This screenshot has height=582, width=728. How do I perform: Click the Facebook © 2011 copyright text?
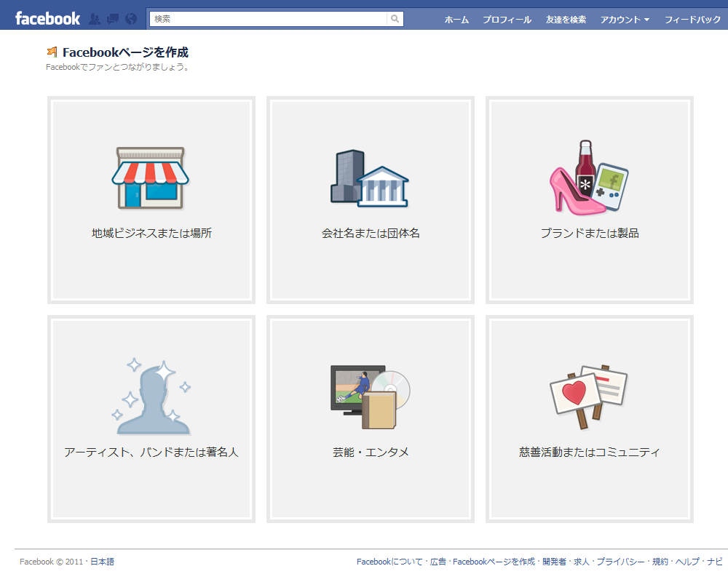coord(51,562)
